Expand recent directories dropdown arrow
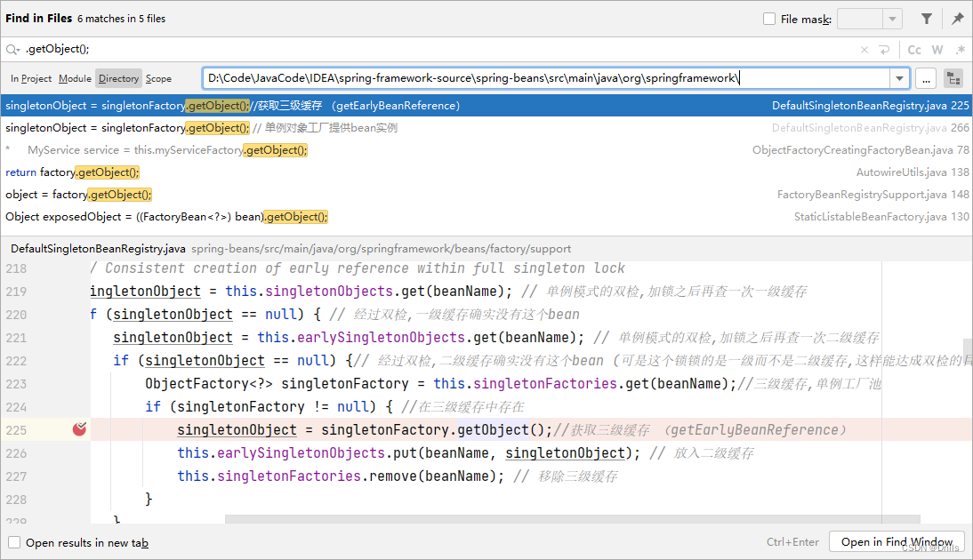Viewport: 973px width, 560px height. click(x=899, y=79)
